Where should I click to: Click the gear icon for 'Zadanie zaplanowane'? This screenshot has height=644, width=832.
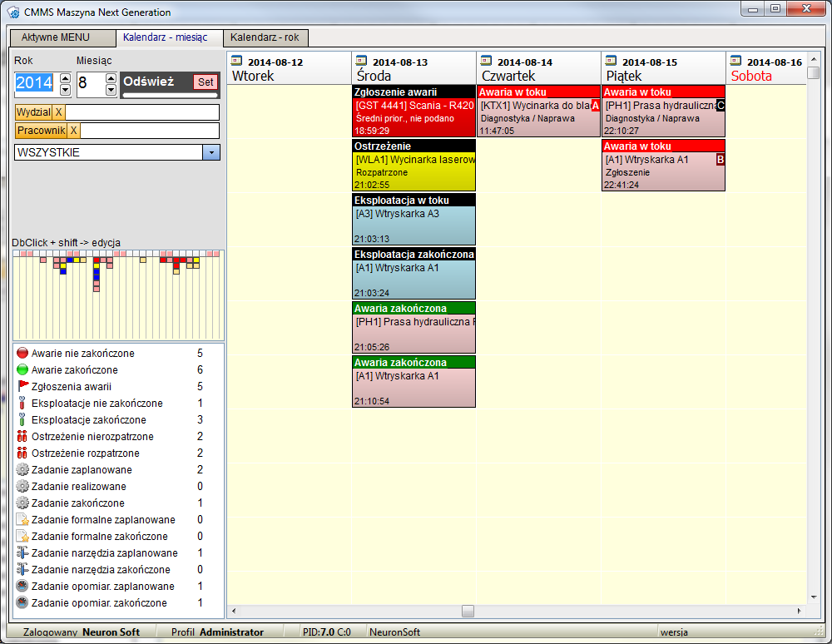[x=22, y=469]
